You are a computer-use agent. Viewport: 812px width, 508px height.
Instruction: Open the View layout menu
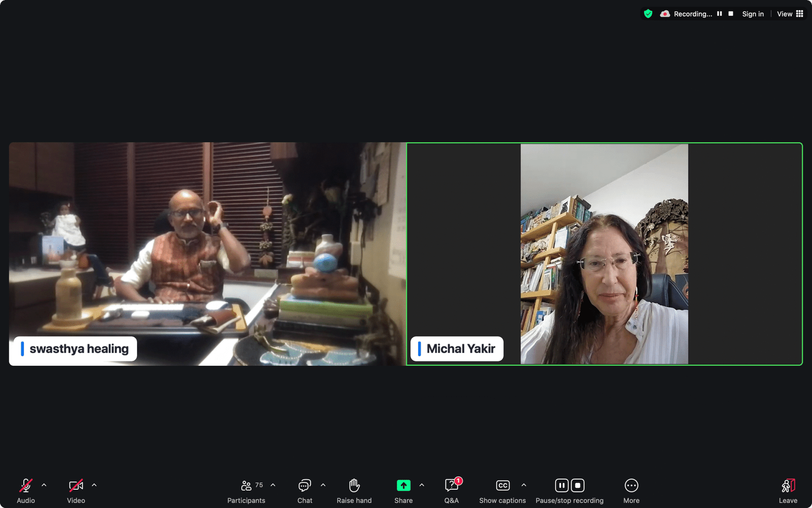coord(790,14)
